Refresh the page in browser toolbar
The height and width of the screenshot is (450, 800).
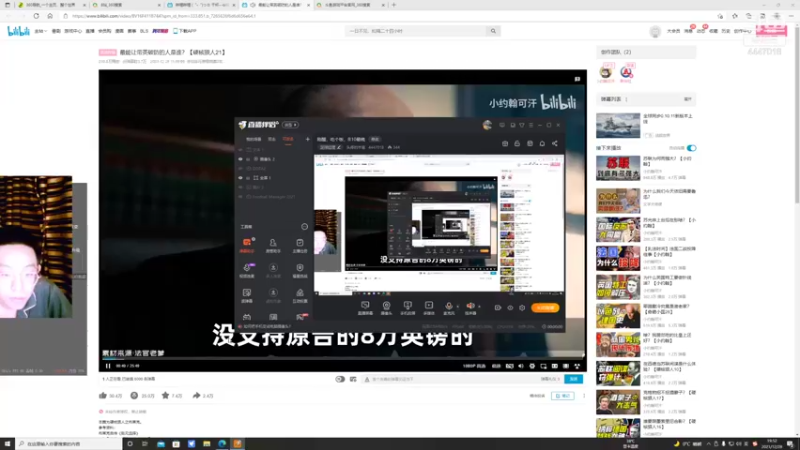[36, 16]
